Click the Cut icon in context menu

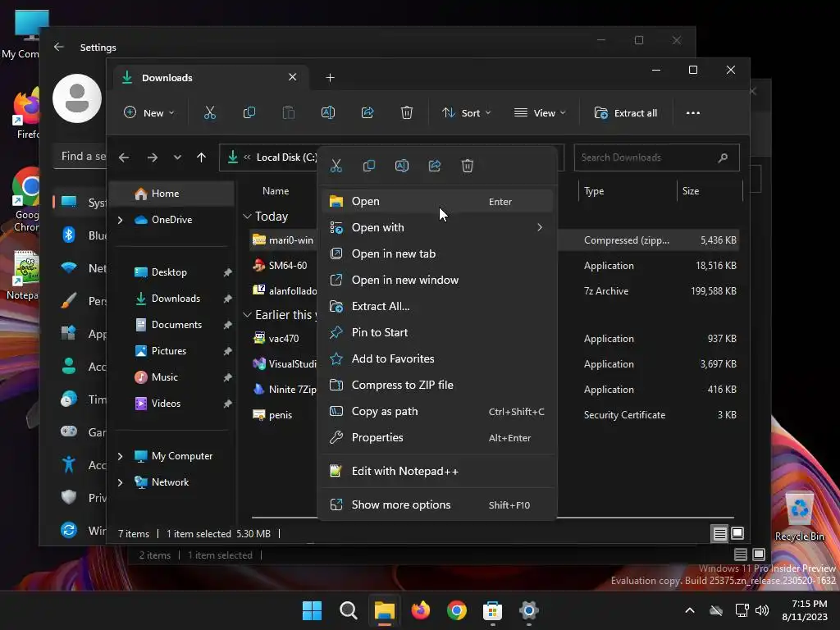click(336, 166)
